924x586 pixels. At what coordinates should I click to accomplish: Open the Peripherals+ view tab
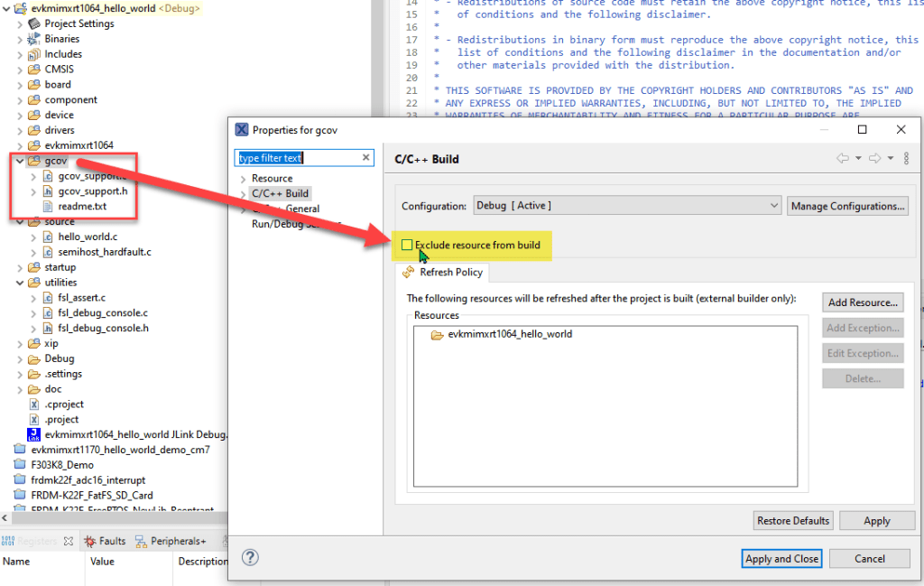tap(178, 541)
